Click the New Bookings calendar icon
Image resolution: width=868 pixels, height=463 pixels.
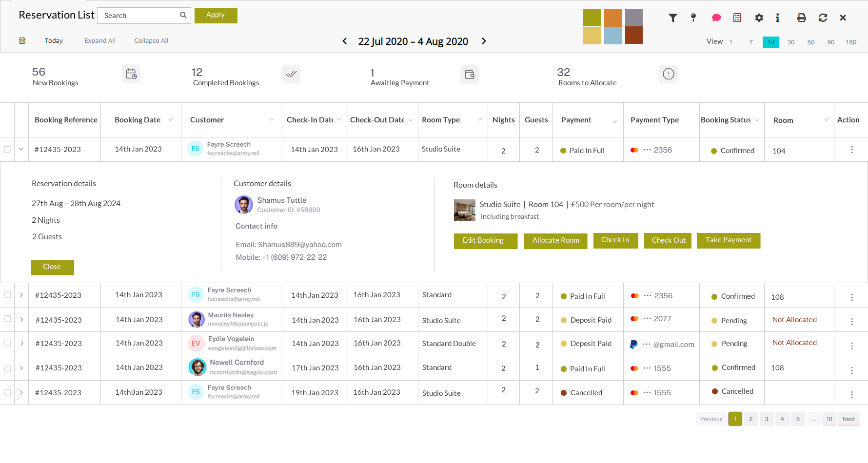[x=131, y=74]
